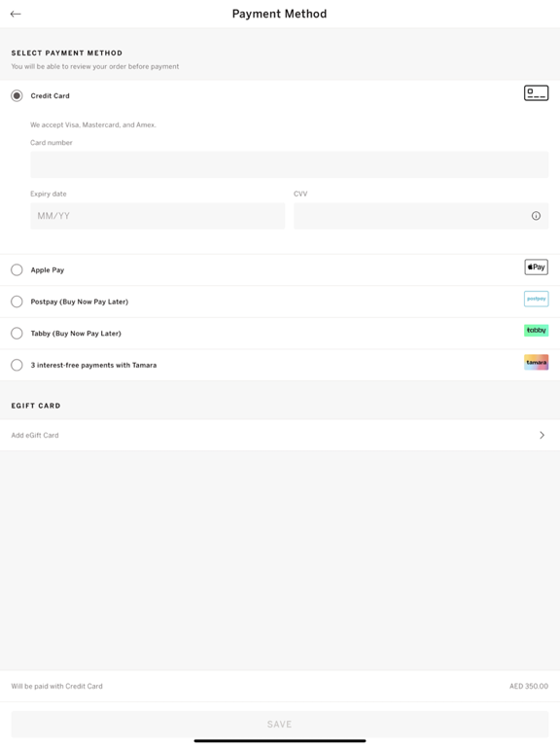Click 3 interest-free payments with Tamara text
Screen dimensions: 560x747
point(93,365)
